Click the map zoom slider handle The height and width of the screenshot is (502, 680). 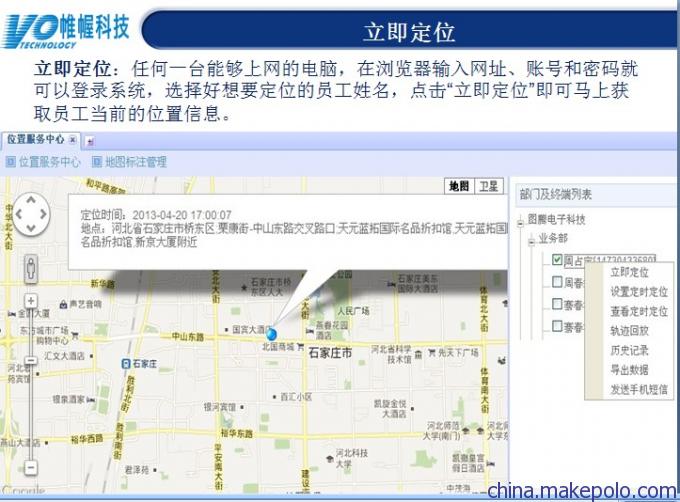(31, 360)
